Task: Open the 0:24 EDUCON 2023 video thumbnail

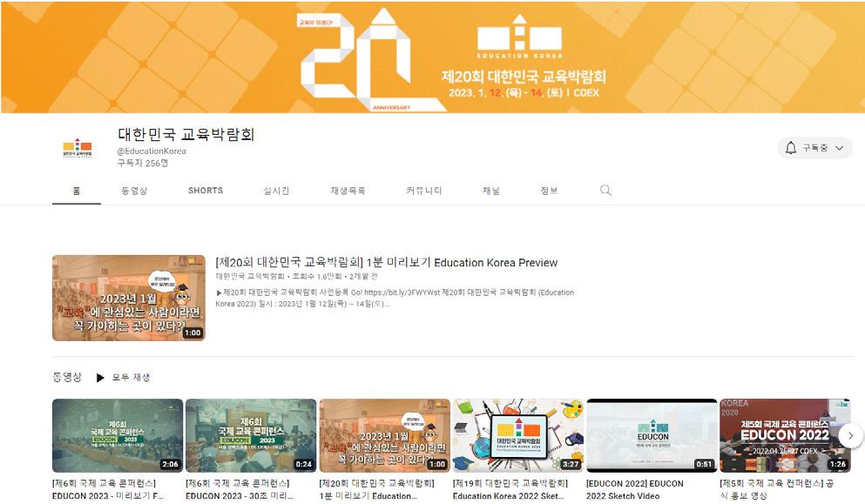Action: [x=251, y=435]
